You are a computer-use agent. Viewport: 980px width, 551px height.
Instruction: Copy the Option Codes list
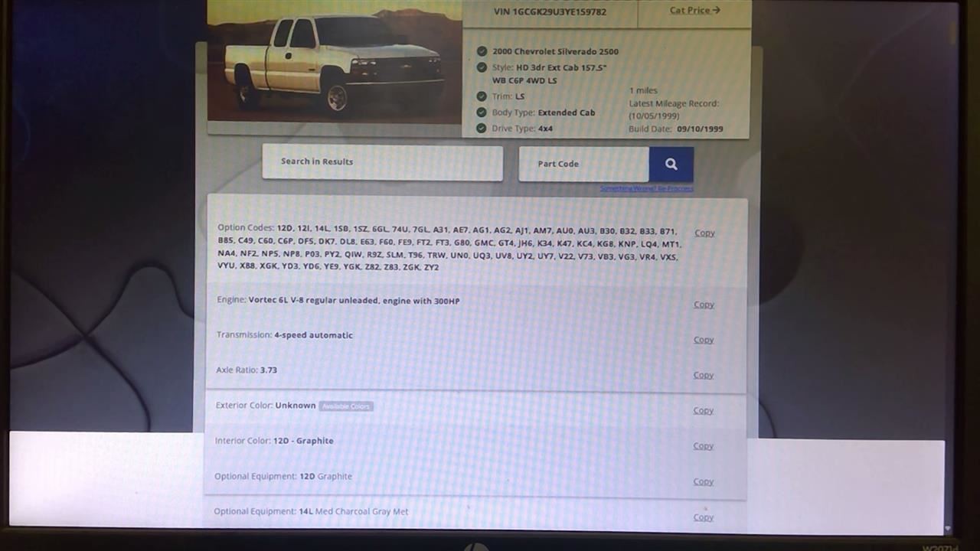pyautogui.click(x=704, y=233)
